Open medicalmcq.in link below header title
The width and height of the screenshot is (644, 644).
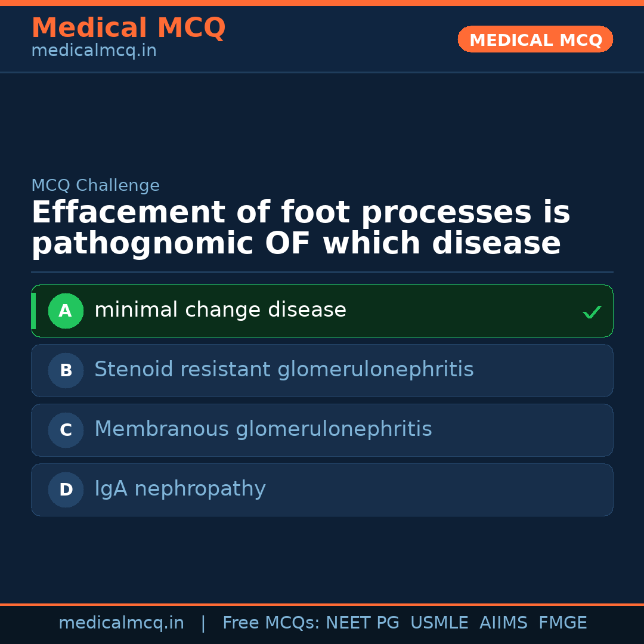pyautogui.click(x=94, y=51)
